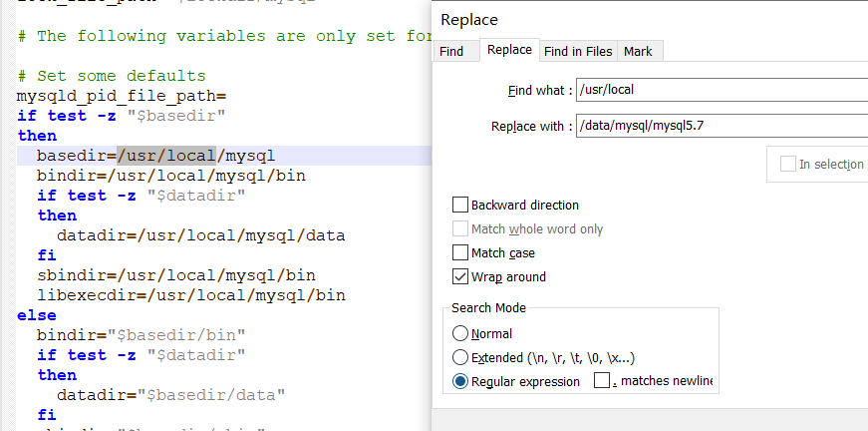
Task: Uncheck the Wrap around option
Action: 460,276
